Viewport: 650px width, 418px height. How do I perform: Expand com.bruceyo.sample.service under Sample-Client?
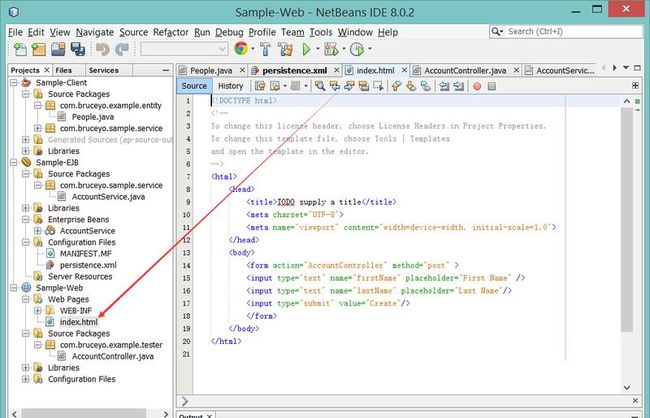(38, 128)
